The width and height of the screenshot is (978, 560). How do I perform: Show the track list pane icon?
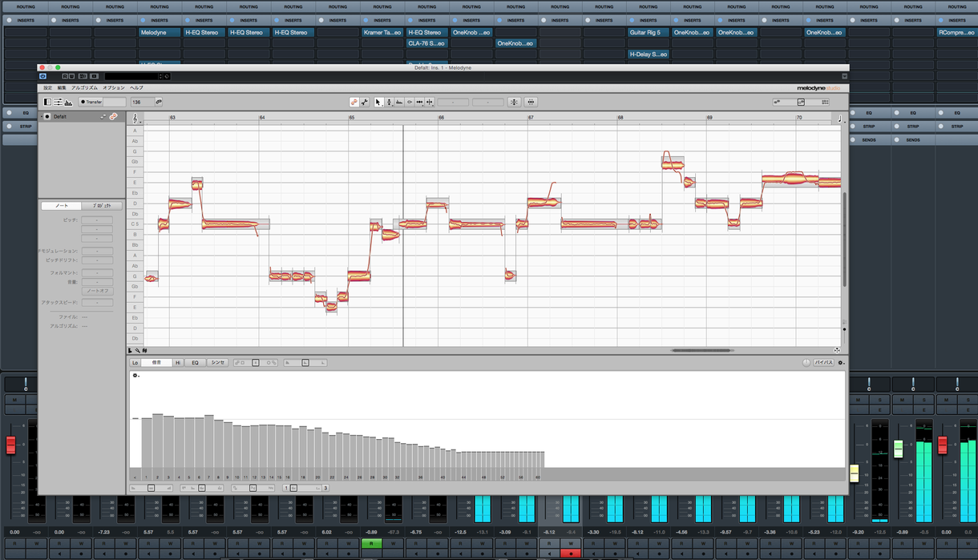tap(47, 102)
